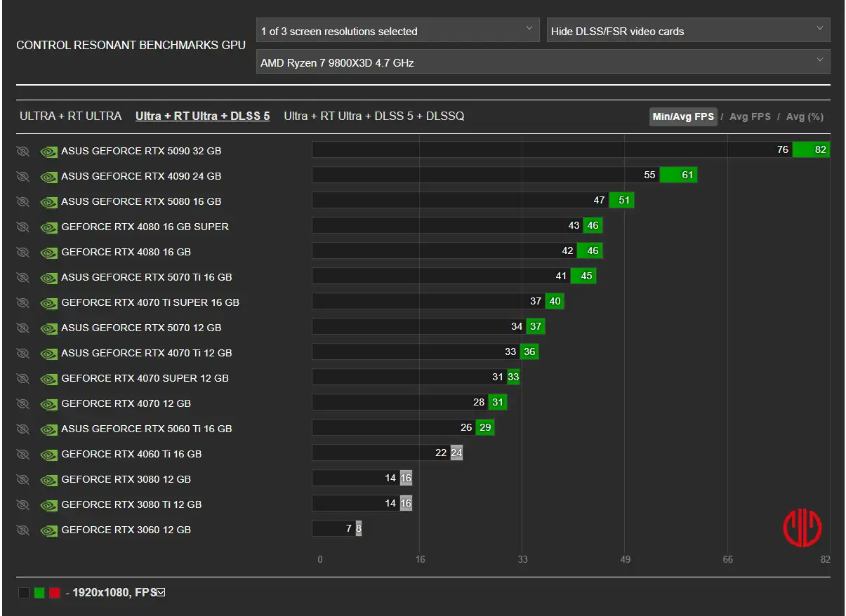
Task: Toggle eye icon for RTX 4080 16 GB SUPER
Action: [22, 227]
